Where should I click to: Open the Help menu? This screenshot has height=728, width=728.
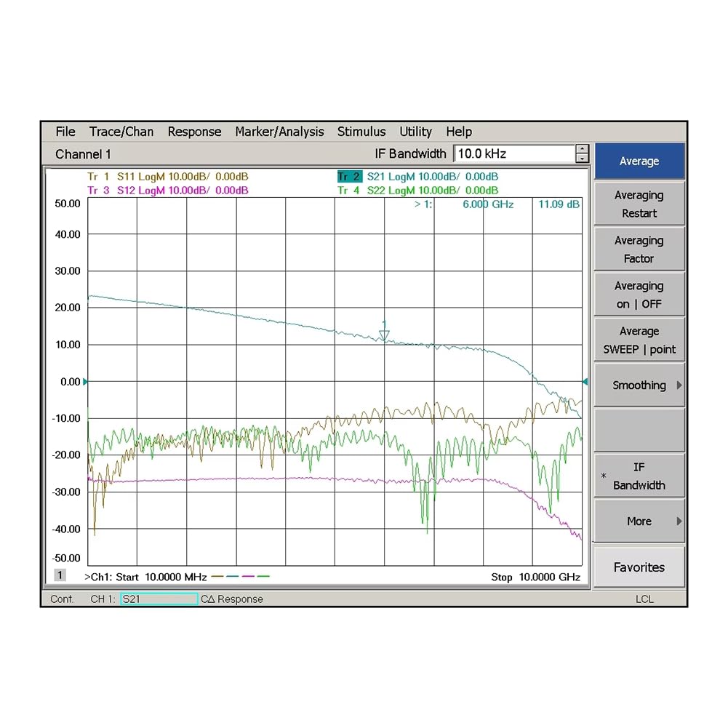tap(459, 132)
